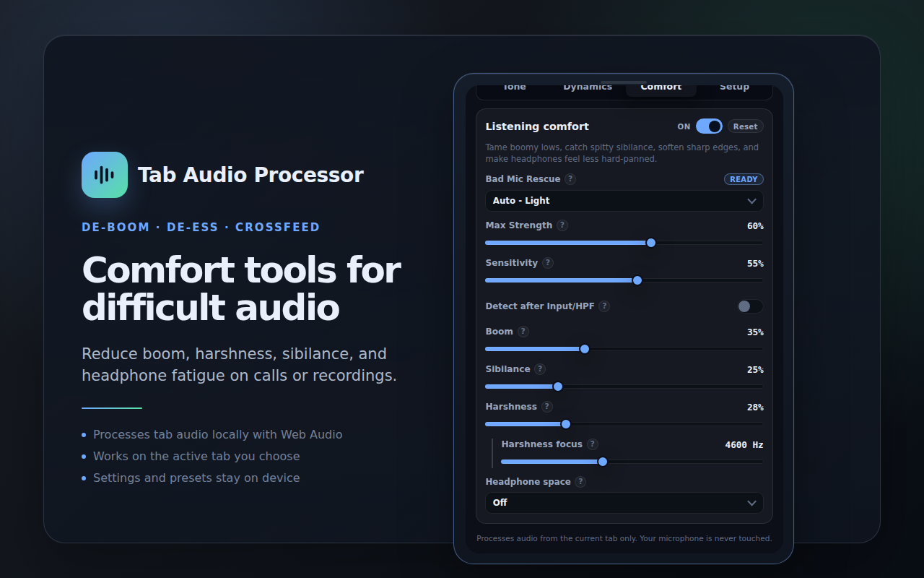Click the 35% Boom value
Screen dimensions: 924x578
point(755,332)
